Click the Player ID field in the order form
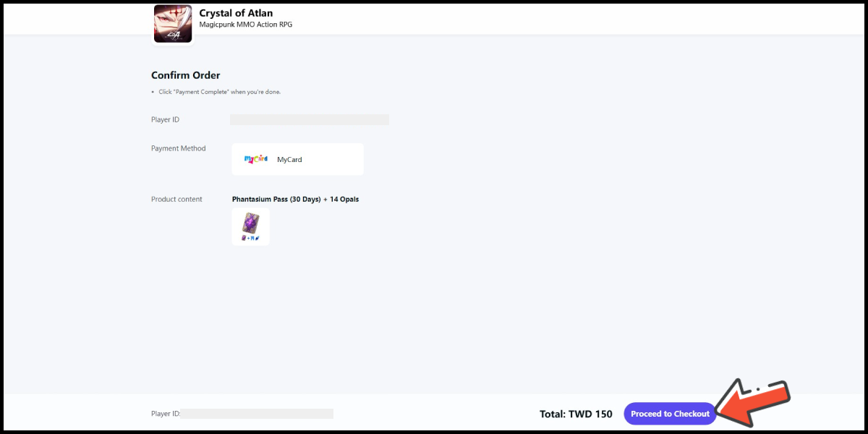 tap(310, 119)
